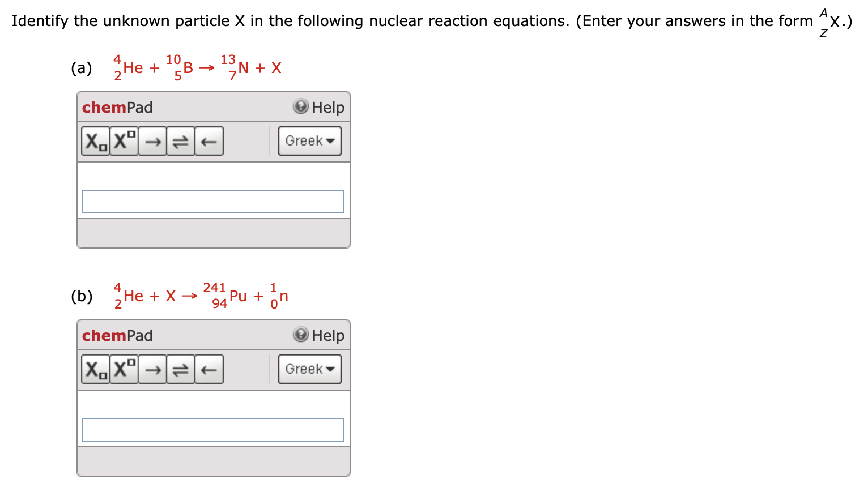The image size is (868, 496).
Task: Select the subscript tool in chemPad (b)
Action: point(95,369)
